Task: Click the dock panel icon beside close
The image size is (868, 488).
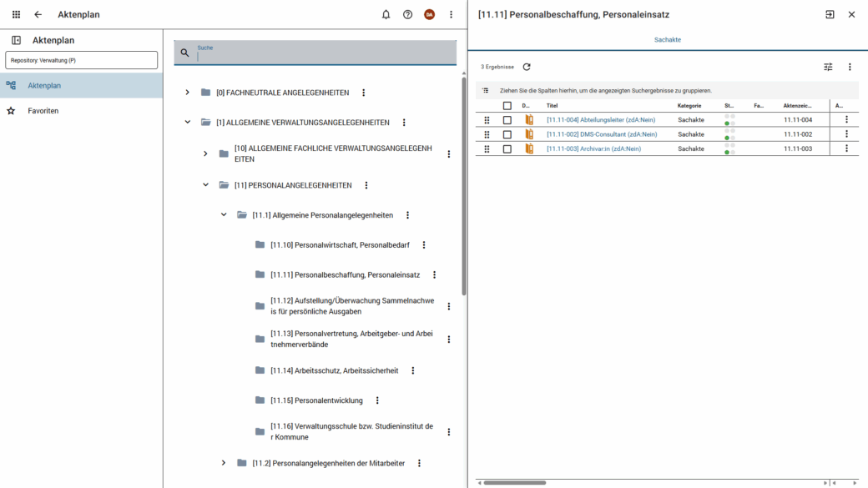Action: (830, 14)
